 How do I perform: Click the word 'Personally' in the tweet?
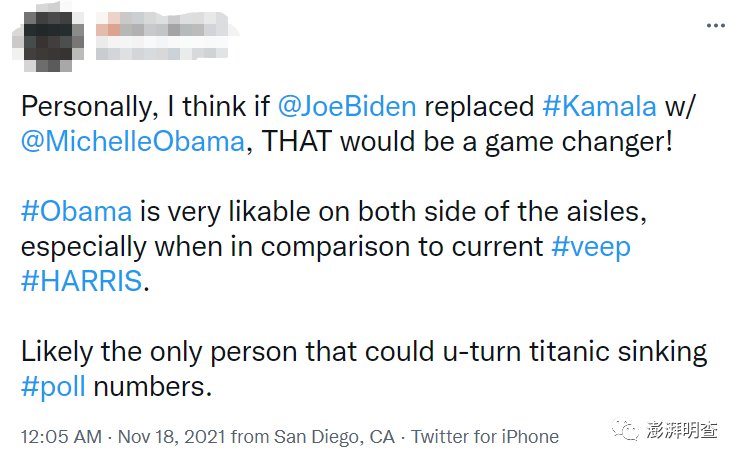[x=85, y=106]
